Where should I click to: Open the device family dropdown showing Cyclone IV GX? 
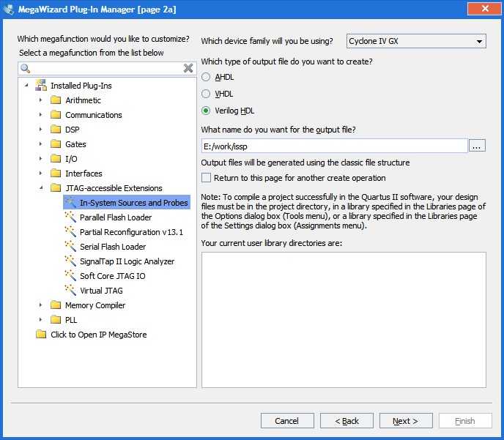click(x=416, y=41)
